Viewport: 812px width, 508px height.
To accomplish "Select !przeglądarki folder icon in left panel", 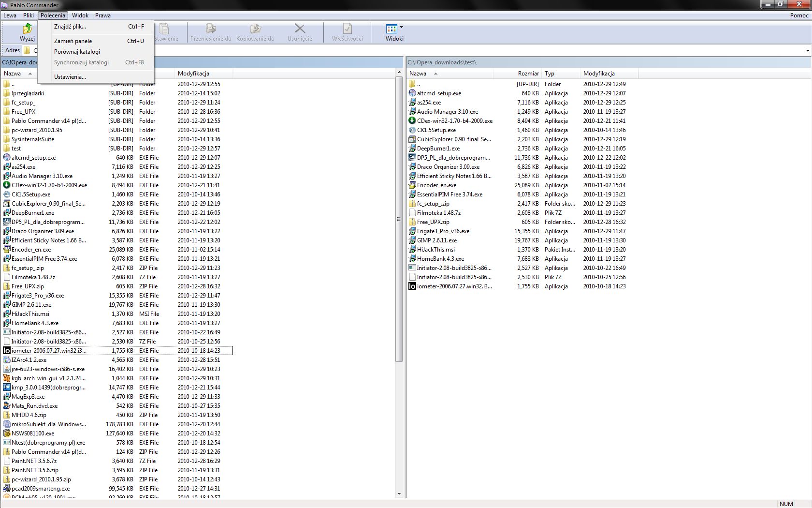I will pos(7,93).
